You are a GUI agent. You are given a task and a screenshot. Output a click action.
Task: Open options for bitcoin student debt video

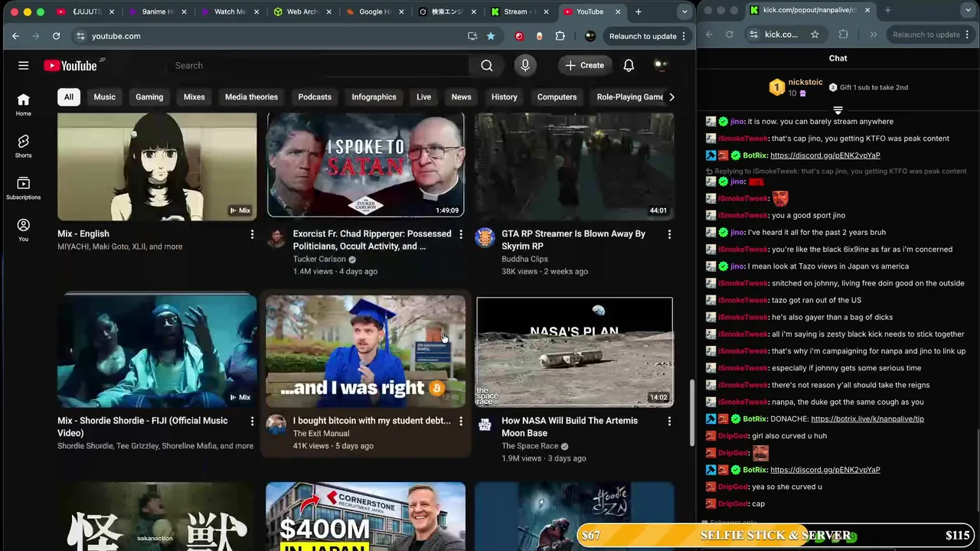461,421
